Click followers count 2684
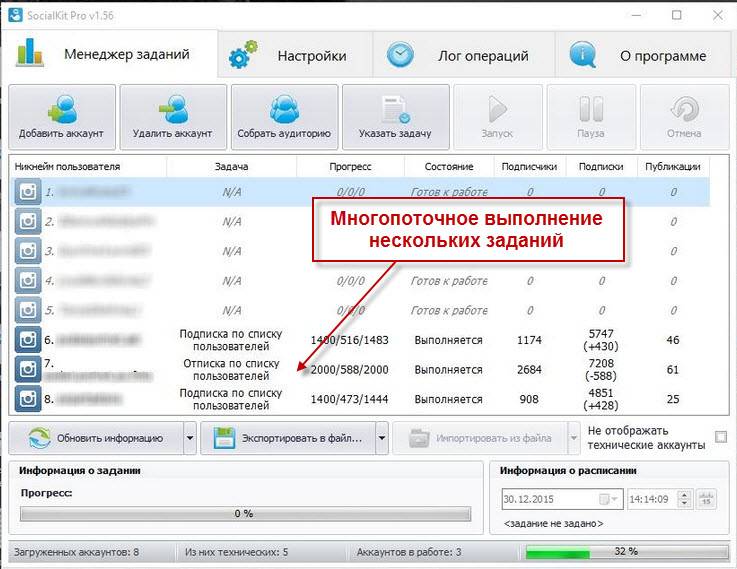The image size is (737, 569). point(529,369)
